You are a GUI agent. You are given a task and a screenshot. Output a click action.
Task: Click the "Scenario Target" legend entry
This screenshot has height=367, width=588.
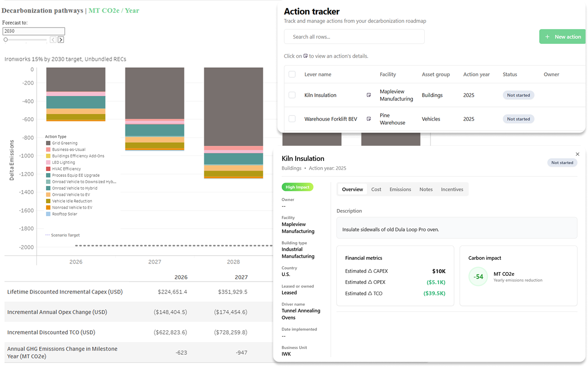pos(62,235)
